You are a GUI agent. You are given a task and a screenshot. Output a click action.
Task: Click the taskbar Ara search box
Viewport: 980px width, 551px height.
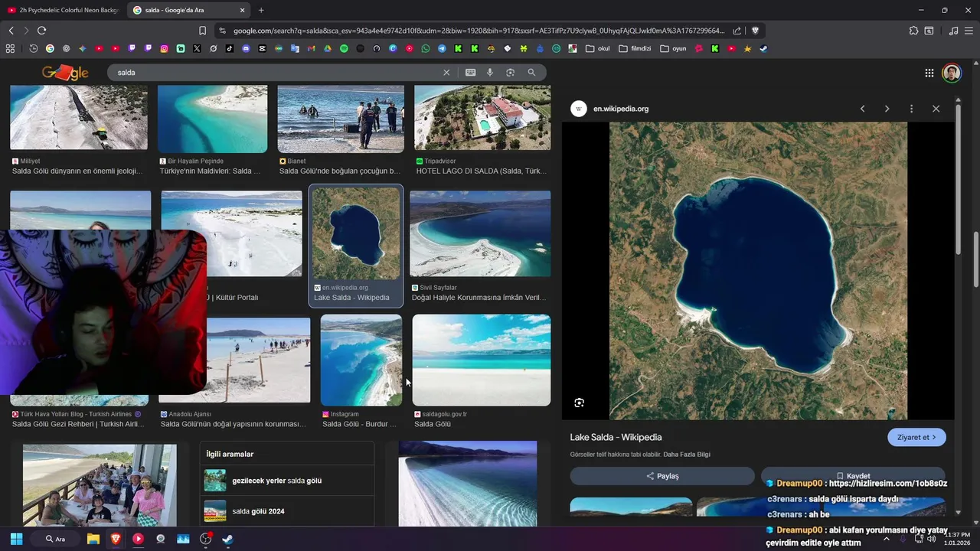pyautogui.click(x=55, y=539)
